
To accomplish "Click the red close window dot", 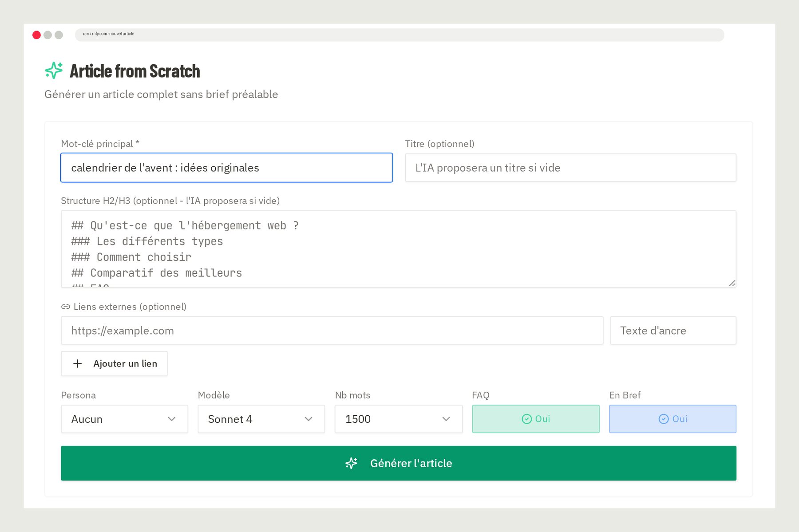I will tap(37, 35).
